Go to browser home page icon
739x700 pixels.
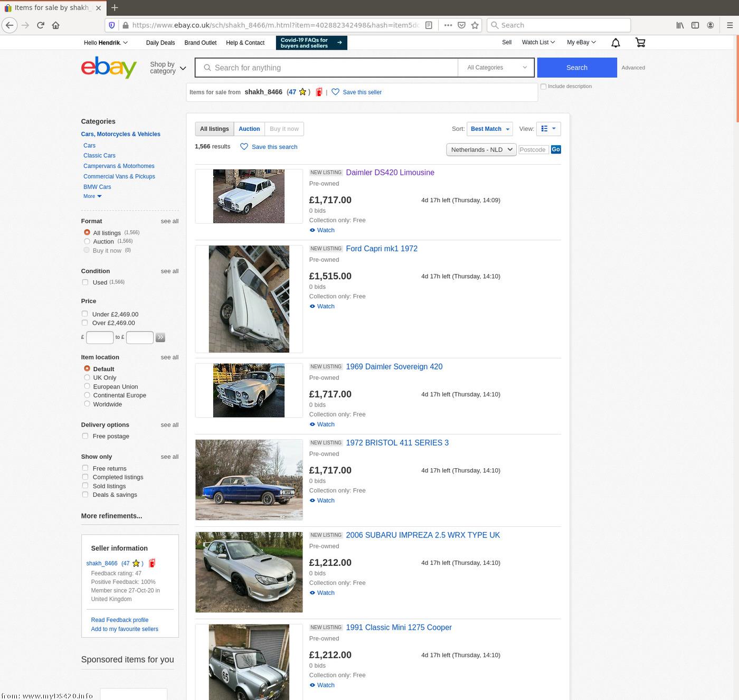(55, 25)
